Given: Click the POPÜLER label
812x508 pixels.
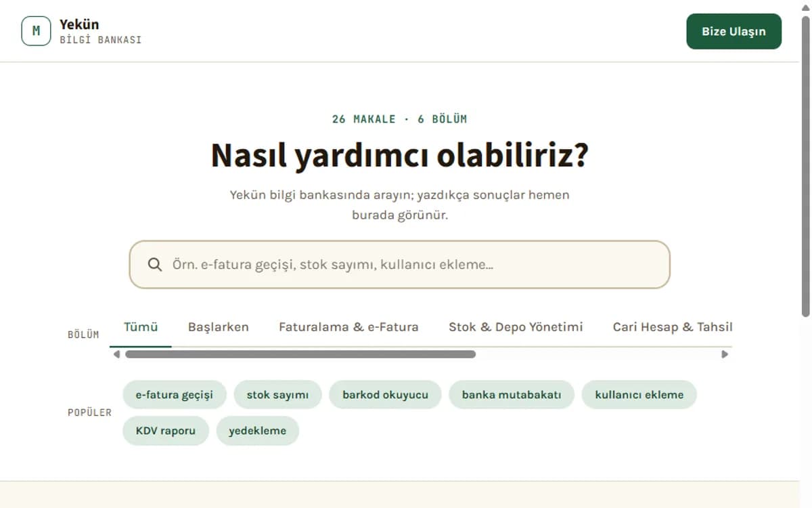Looking at the screenshot, I should click(89, 412).
